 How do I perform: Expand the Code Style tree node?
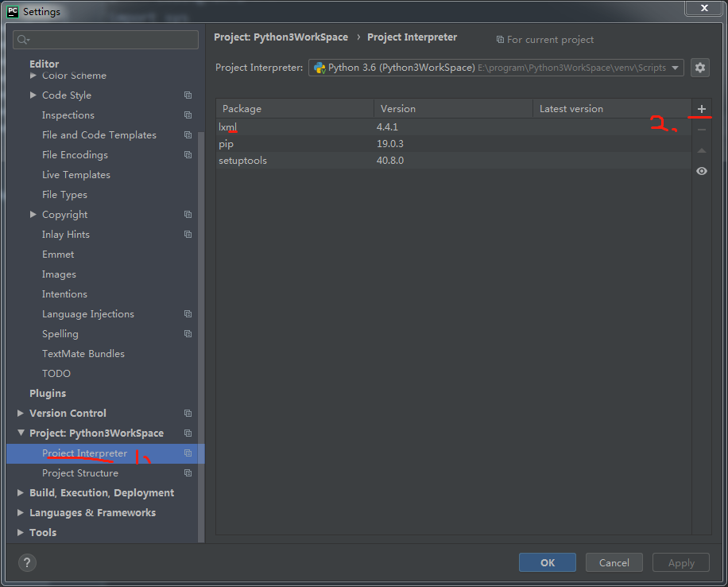33,95
